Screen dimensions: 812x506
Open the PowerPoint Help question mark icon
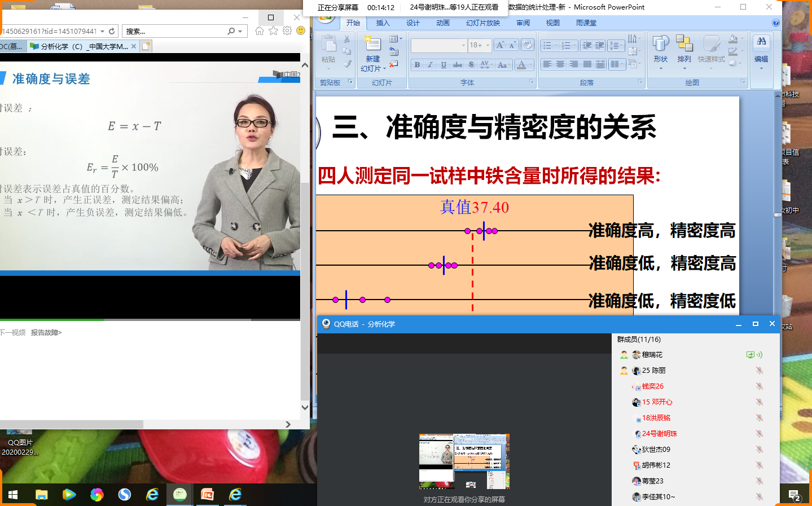(776, 23)
